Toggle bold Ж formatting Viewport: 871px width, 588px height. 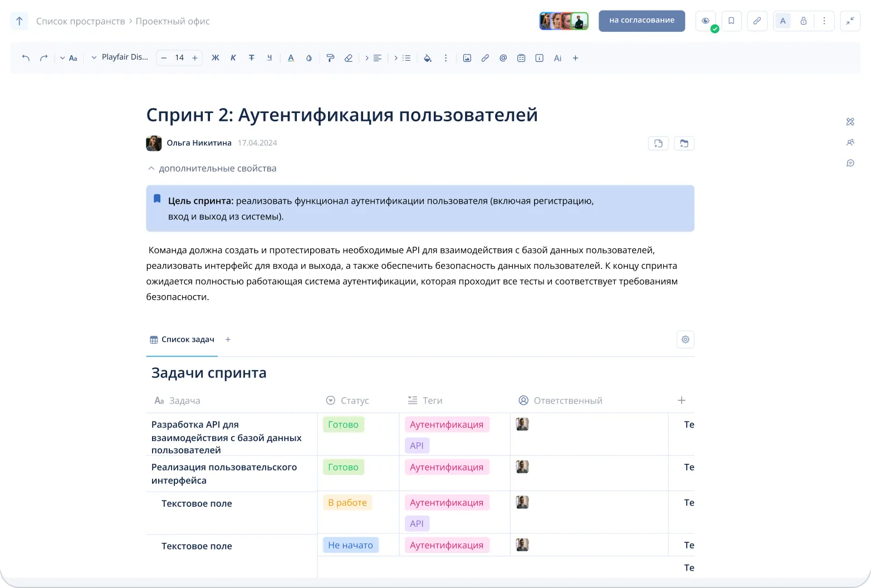(216, 58)
